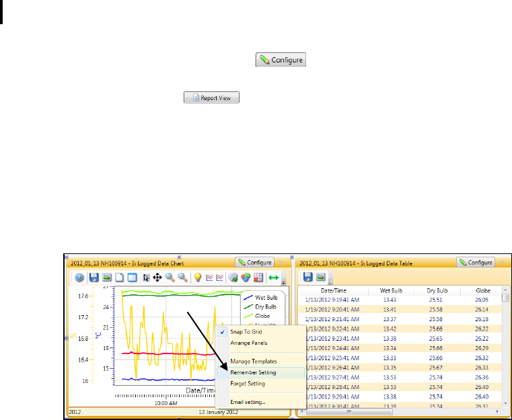Image resolution: width=512 pixels, height=420 pixels.
Task: Click Dry Bulb legend entry in chart
Action: [260, 306]
